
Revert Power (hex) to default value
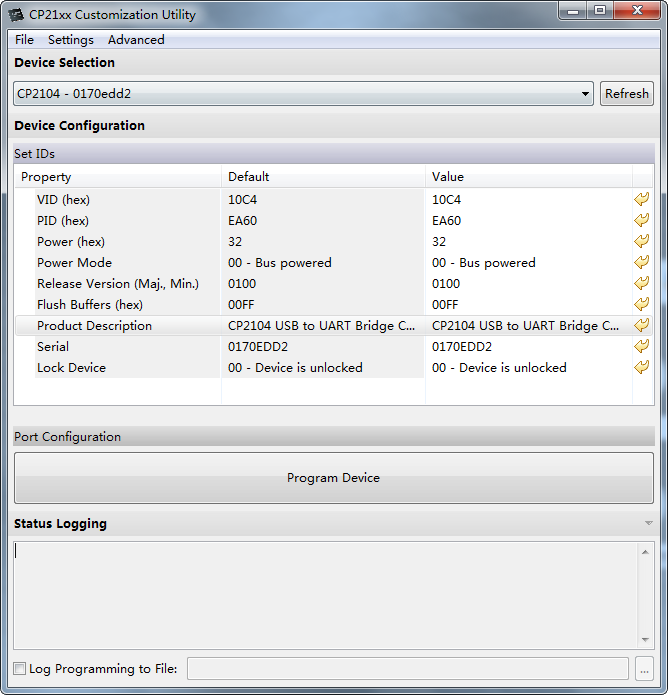641,242
